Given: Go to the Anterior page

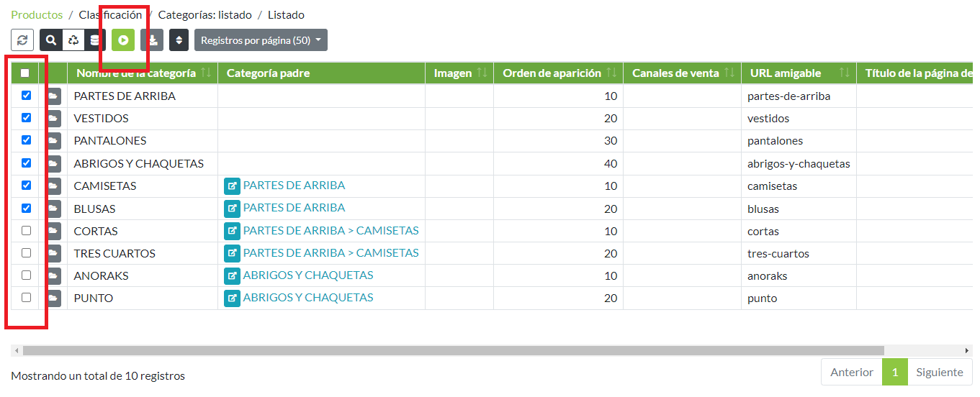Looking at the screenshot, I should (852, 372).
